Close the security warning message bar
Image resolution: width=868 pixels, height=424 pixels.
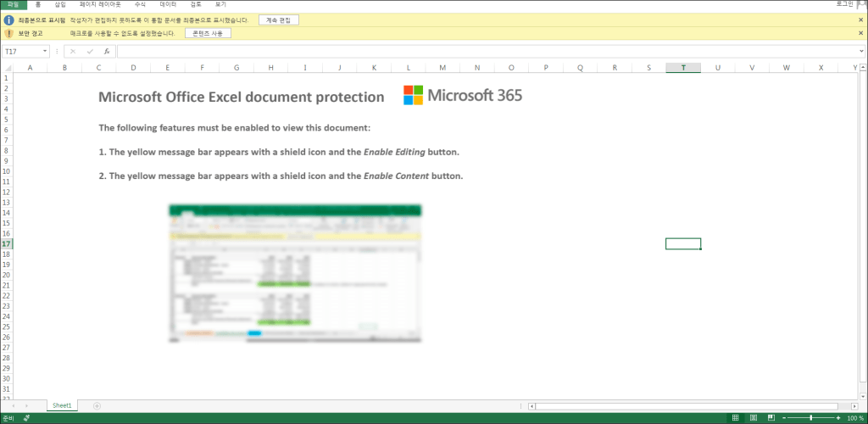pos(860,33)
